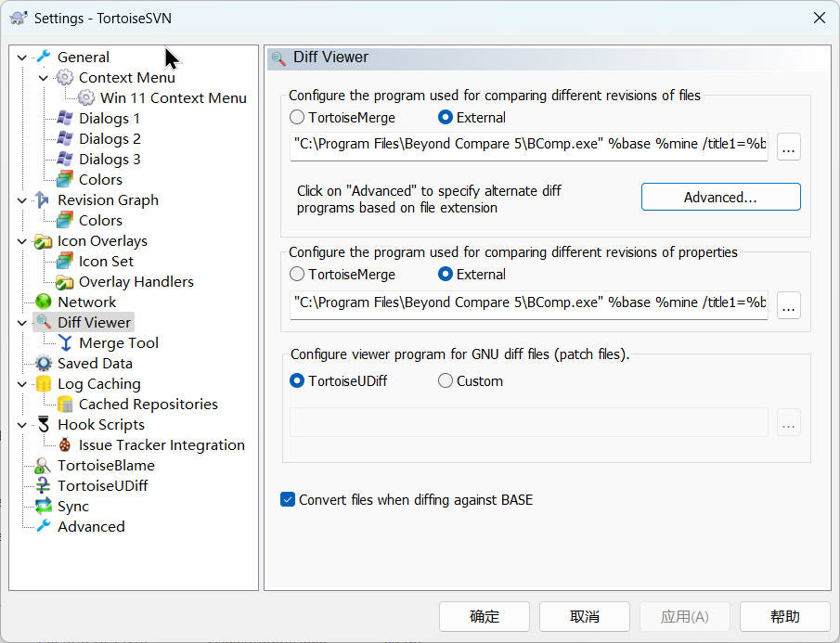
Task: Open Hook Scripts via its hook icon
Action: pyautogui.click(x=43, y=424)
